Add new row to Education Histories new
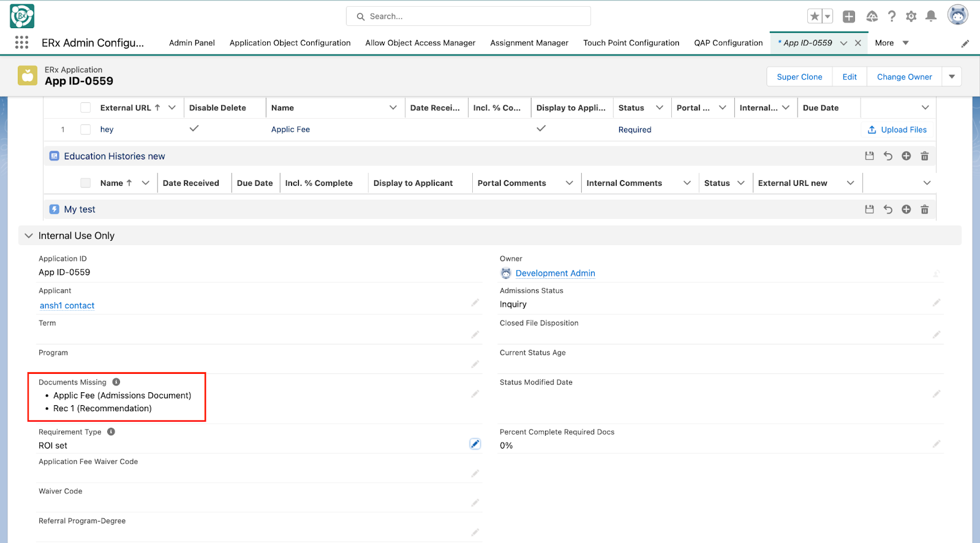980x543 pixels. point(907,156)
